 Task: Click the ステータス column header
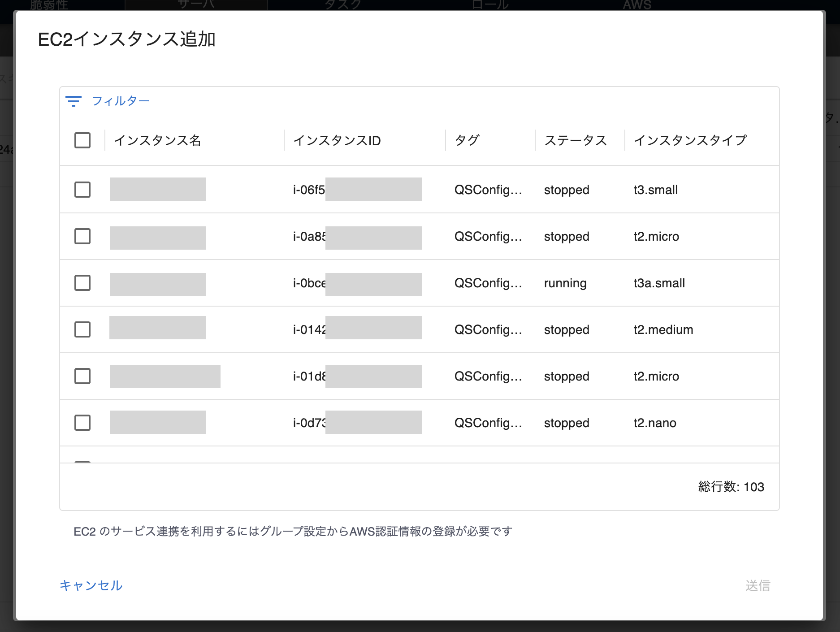click(576, 140)
